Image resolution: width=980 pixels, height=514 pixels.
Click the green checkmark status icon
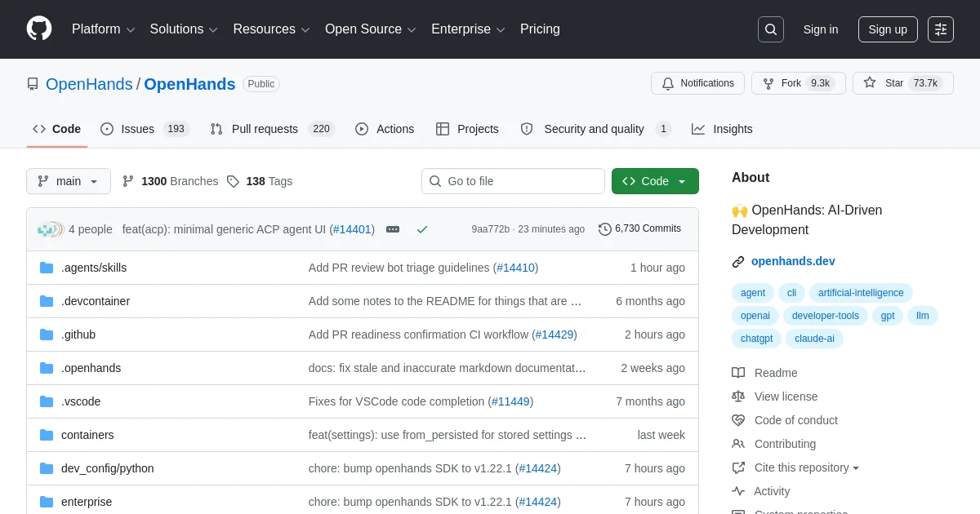[422, 229]
